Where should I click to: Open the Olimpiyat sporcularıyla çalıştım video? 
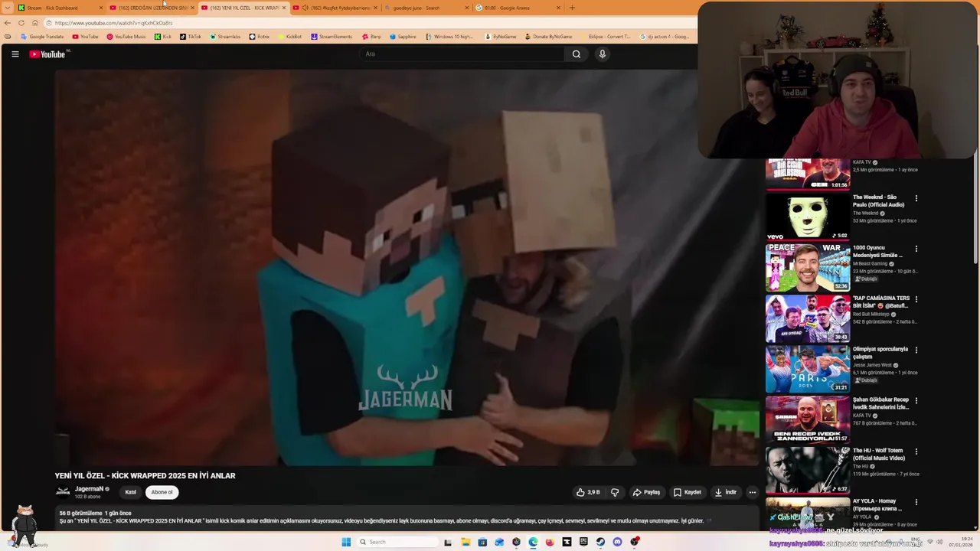[x=808, y=369]
